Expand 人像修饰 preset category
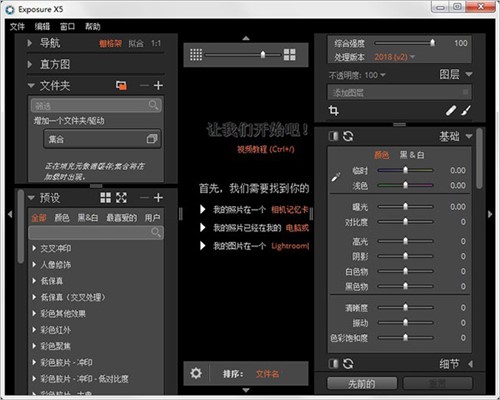 pos(34,265)
